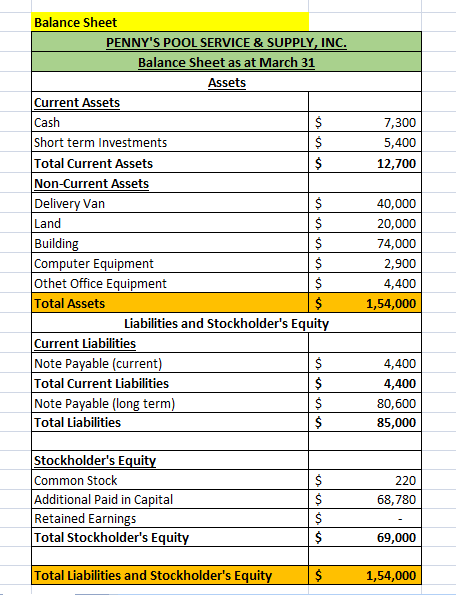Viewport: 456px width, 595px height.
Task: Select the 'Delivery Van' cell
Action: point(170,203)
